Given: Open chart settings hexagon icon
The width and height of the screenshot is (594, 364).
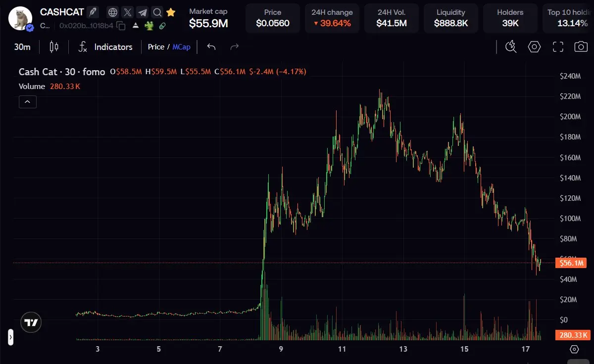Looking at the screenshot, I should (534, 47).
